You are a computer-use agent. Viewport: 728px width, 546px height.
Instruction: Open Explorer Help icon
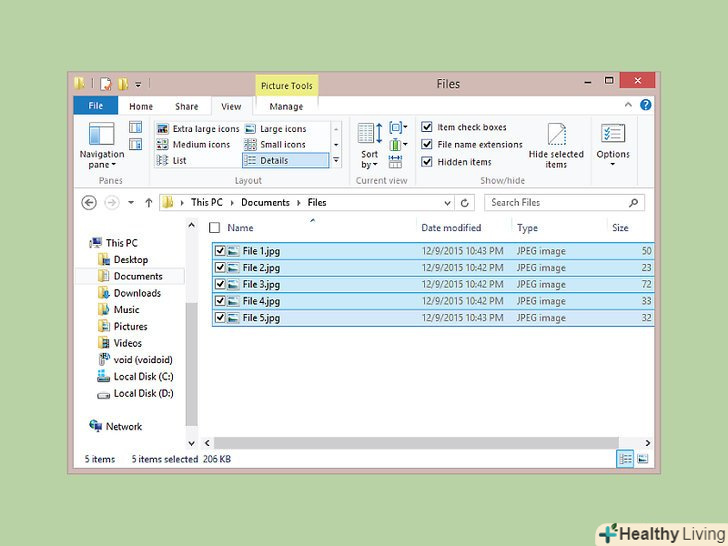(x=645, y=105)
